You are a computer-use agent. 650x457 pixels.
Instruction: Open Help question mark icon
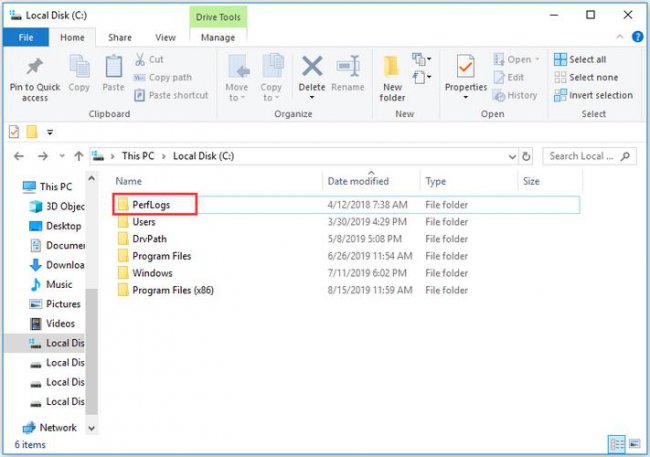(x=638, y=36)
